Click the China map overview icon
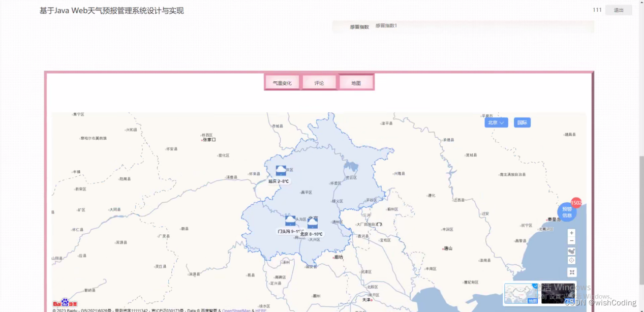 click(572, 252)
